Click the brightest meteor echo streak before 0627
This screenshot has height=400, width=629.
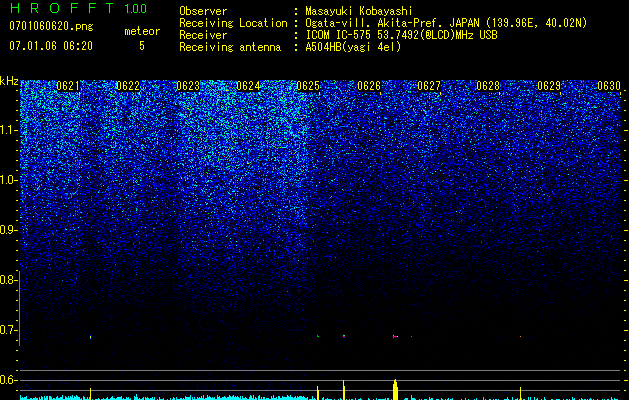coord(395,336)
